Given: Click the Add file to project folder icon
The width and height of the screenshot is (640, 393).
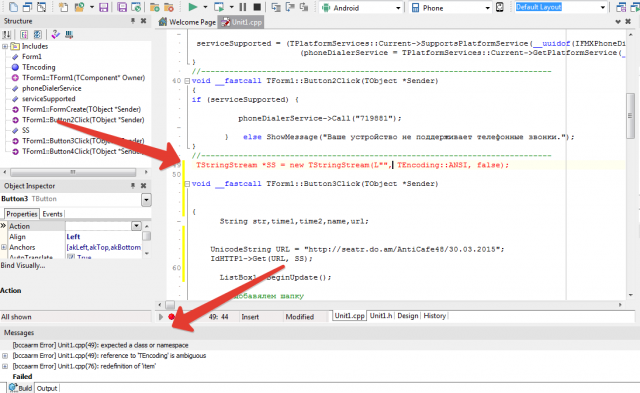Looking at the screenshot, I should point(155,7).
